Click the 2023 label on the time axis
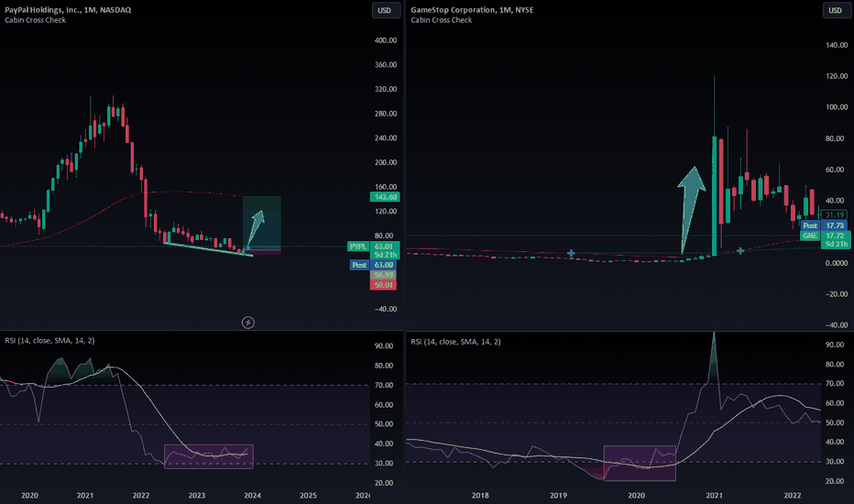The height and width of the screenshot is (504, 854). tap(197, 495)
